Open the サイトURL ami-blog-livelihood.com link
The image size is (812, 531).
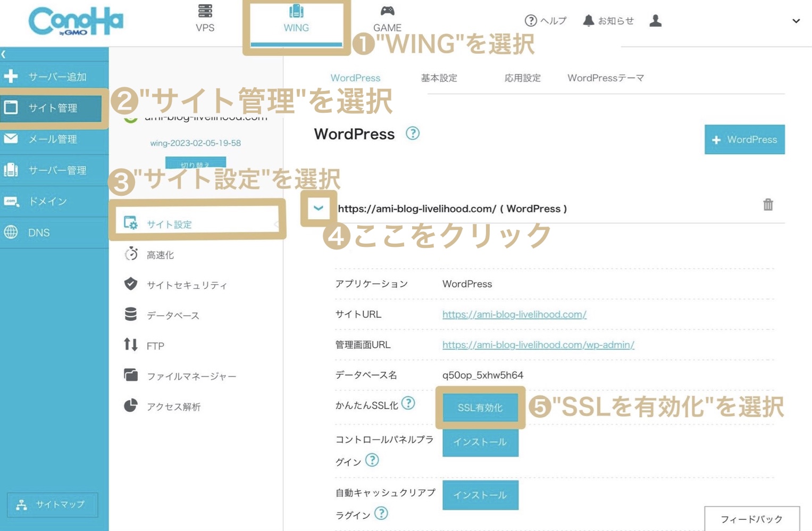514,314
